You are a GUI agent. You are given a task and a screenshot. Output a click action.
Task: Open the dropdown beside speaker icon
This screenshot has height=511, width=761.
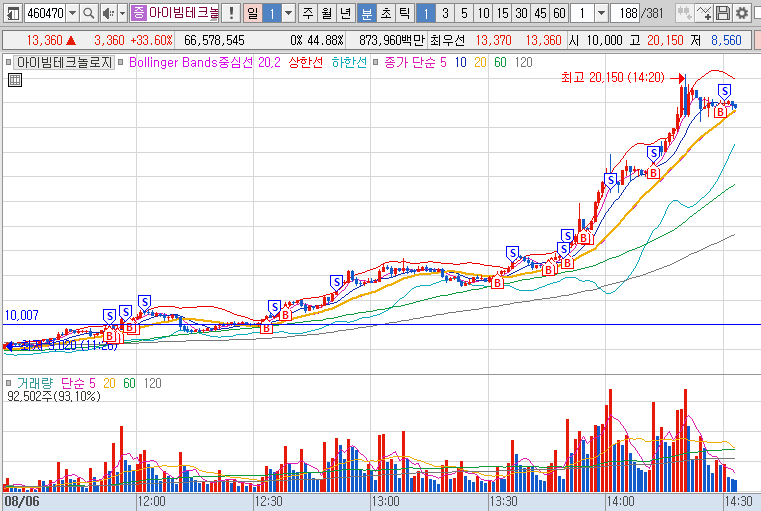point(122,13)
